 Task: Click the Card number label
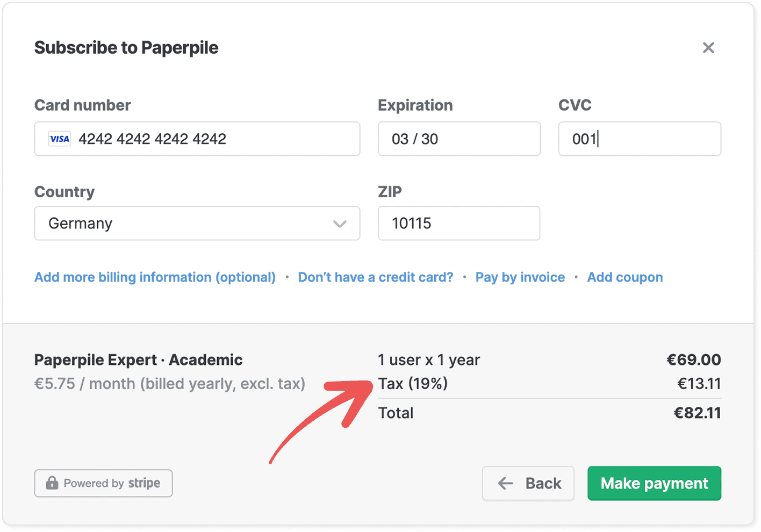click(82, 105)
